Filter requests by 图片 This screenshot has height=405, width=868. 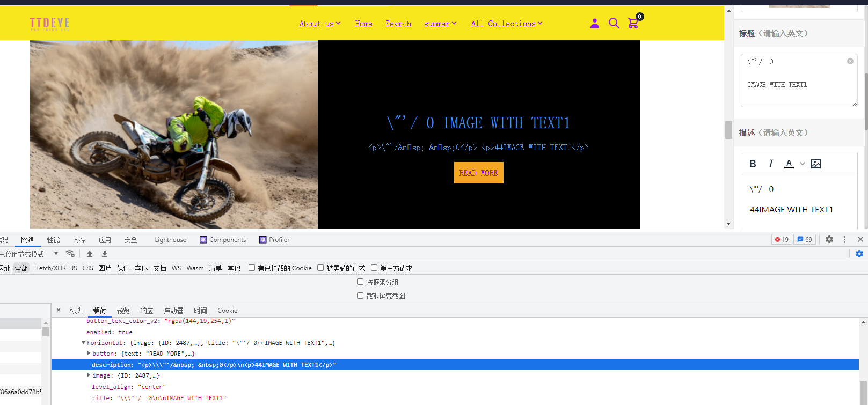click(105, 268)
